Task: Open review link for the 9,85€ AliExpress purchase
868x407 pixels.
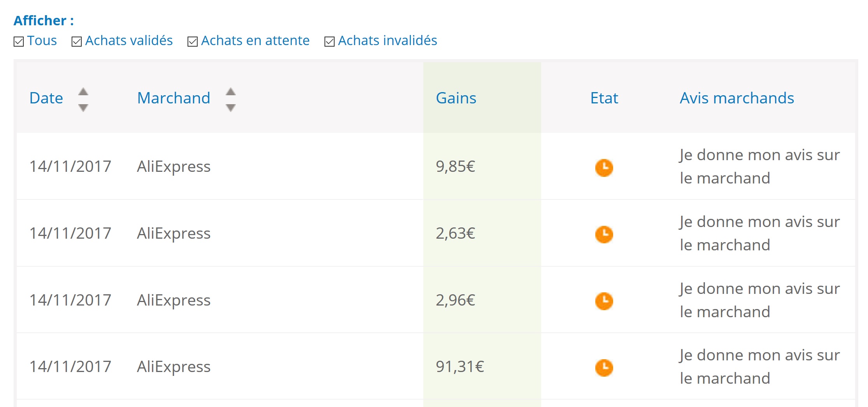Action: (759, 166)
